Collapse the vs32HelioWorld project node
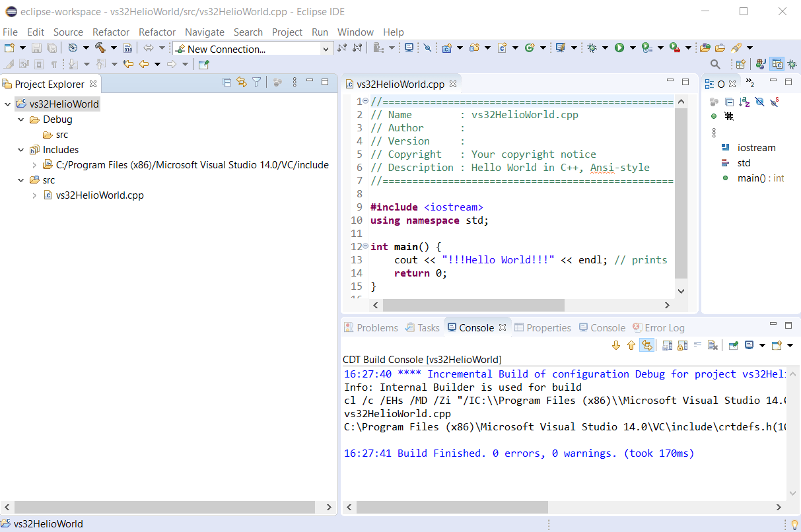Screen dimensions: 801x532 pos(8,104)
